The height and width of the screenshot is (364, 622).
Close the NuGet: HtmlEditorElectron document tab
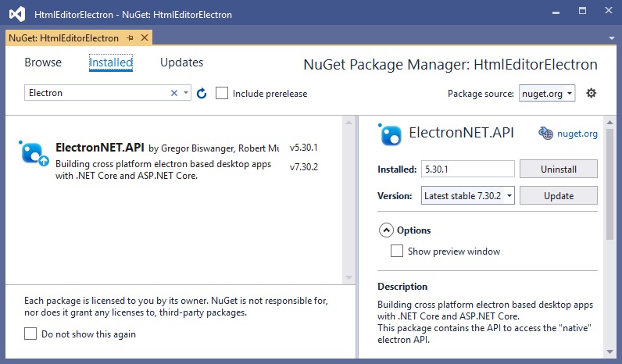(145, 37)
